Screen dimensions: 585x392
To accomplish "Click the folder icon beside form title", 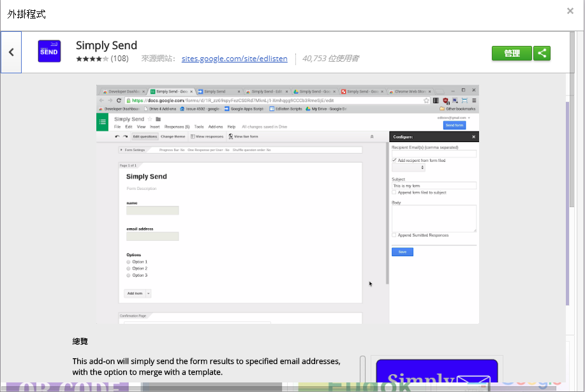I will click(x=158, y=119).
